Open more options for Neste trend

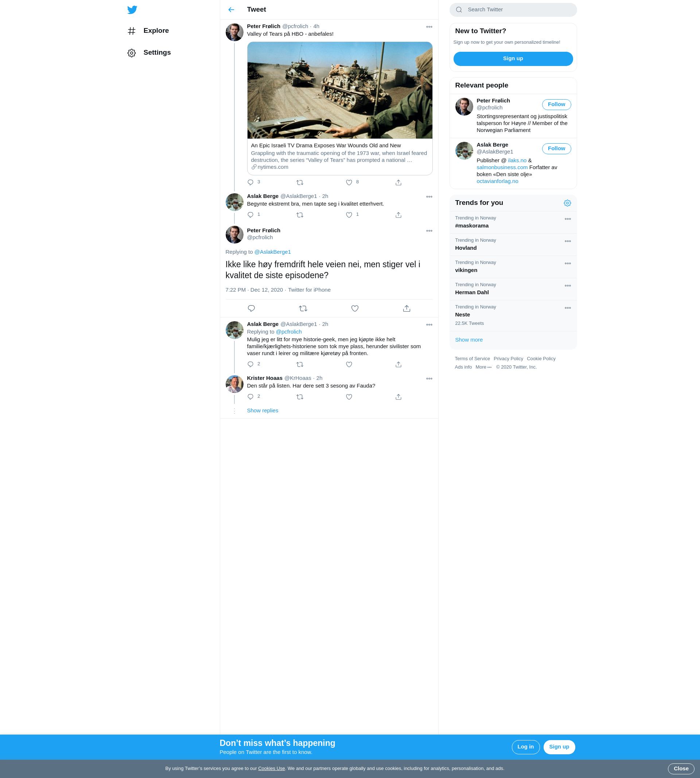click(x=567, y=308)
